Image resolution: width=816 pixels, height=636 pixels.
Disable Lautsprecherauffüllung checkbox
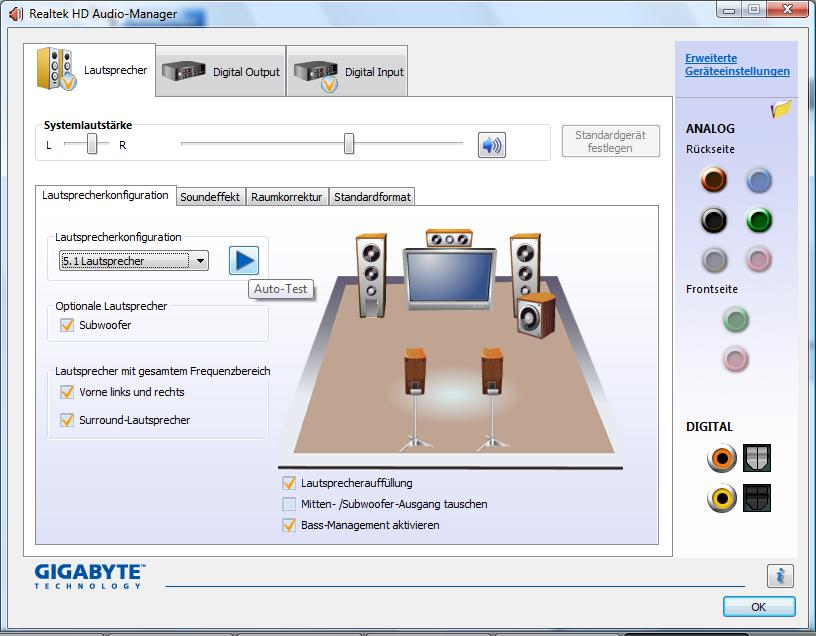click(289, 483)
